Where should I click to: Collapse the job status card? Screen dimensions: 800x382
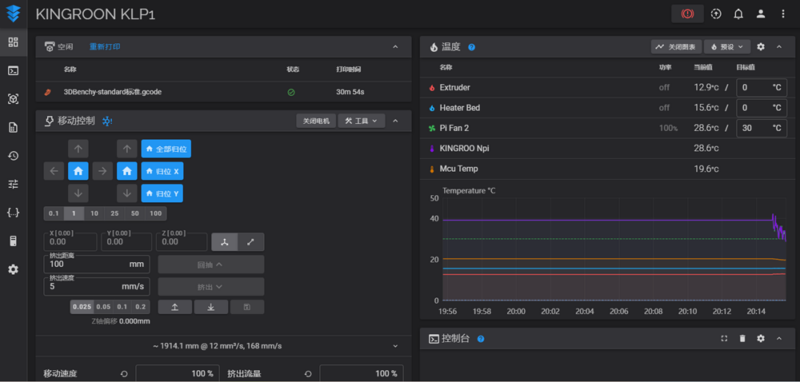click(x=395, y=47)
